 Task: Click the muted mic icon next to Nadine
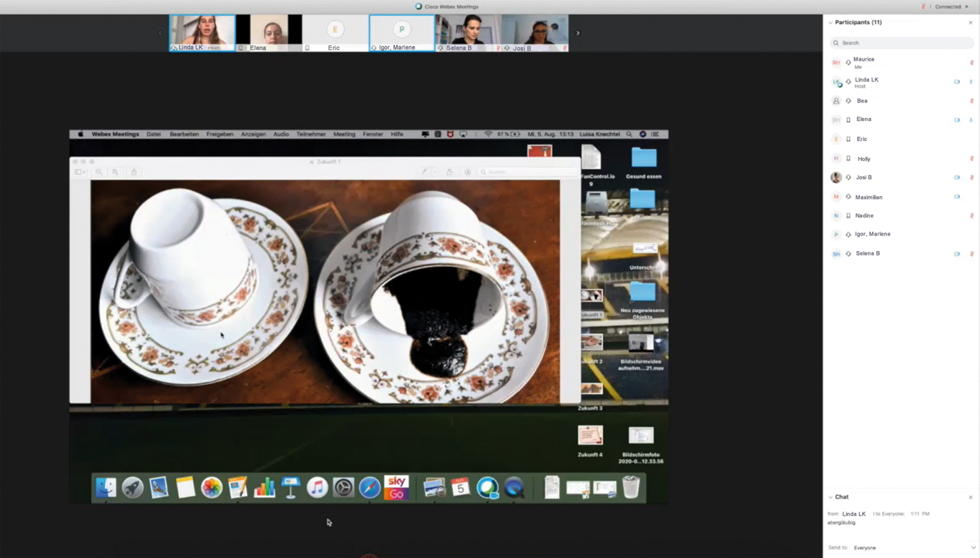point(971,215)
